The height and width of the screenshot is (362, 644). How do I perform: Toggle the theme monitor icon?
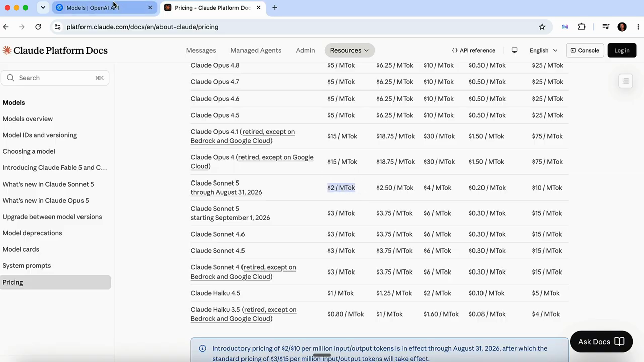pos(514,50)
